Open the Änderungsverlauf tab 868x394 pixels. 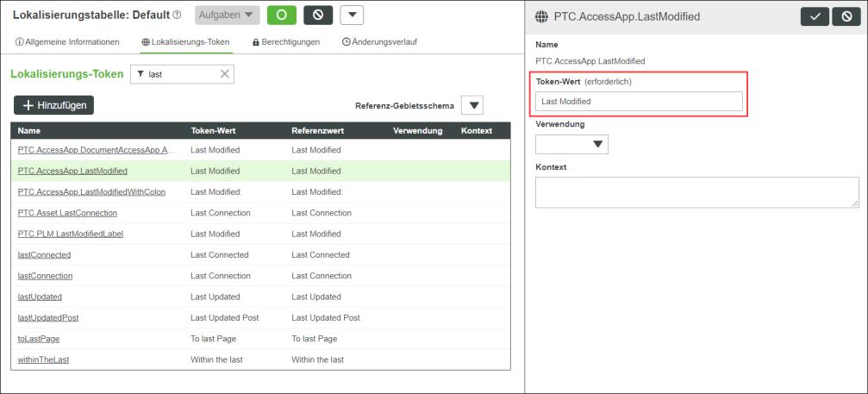[x=380, y=42]
